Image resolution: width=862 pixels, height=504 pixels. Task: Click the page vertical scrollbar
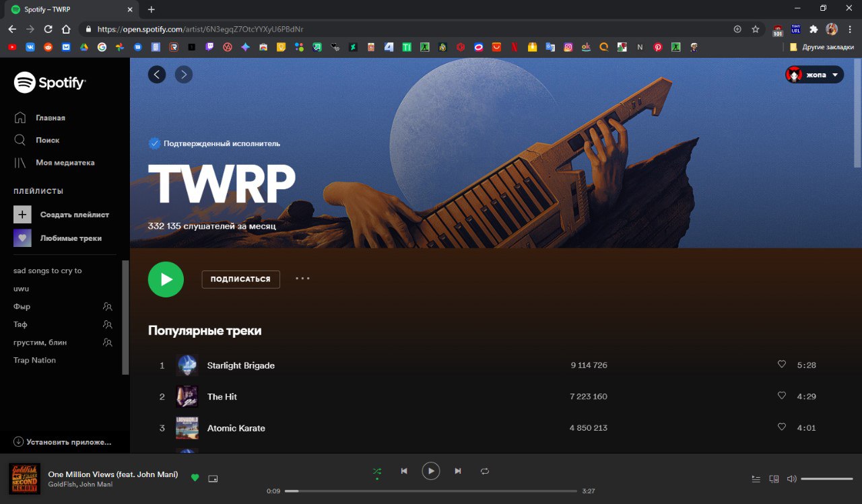coord(857,113)
